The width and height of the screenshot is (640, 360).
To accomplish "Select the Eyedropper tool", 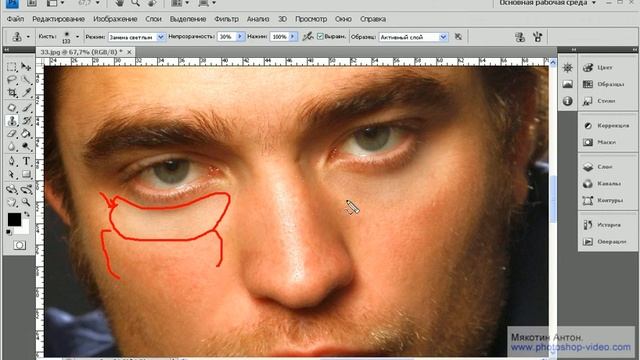I will tap(27, 93).
